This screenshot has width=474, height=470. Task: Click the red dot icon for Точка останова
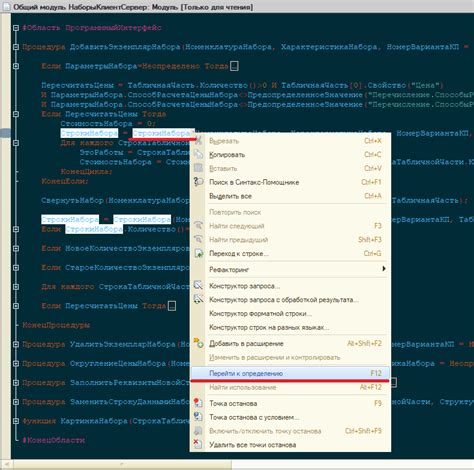click(x=198, y=403)
